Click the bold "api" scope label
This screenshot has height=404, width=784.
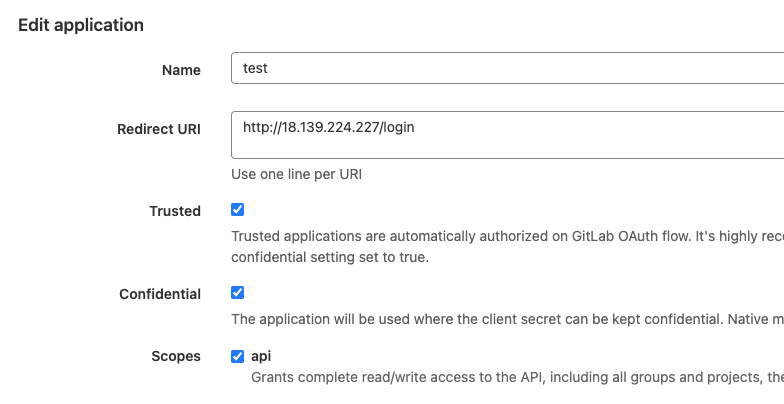(x=261, y=356)
